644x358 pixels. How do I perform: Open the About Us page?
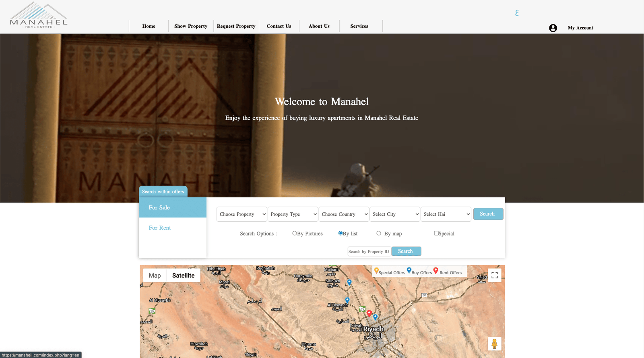click(x=319, y=26)
